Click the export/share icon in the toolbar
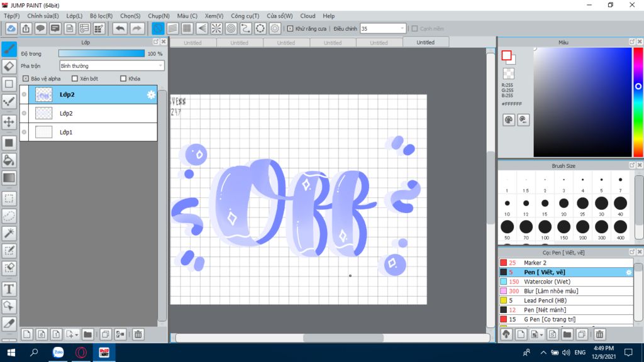Viewport: 644px width, 362px height. click(x=26, y=28)
